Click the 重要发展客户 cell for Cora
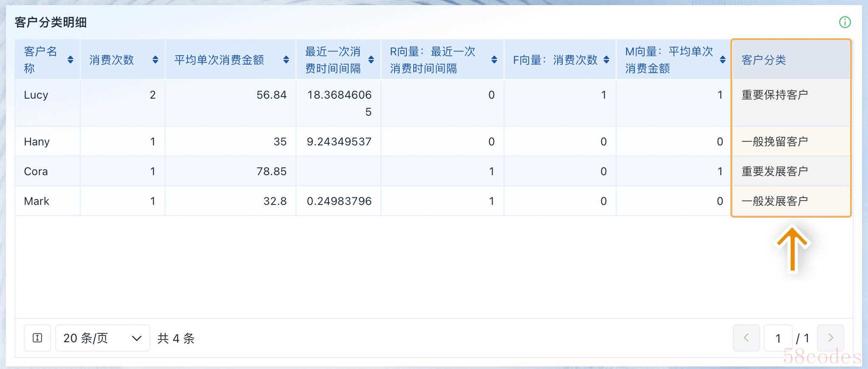This screenshot has height=369, width=868. coord(775,171)
